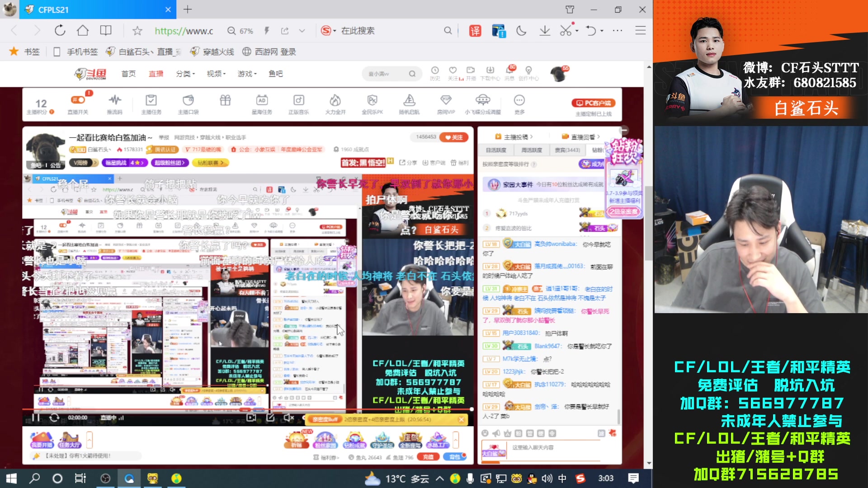Switch to the 贵宾(3443) tab
The height and width of the screenshot is (488, 868).
[x=567, y=150]
